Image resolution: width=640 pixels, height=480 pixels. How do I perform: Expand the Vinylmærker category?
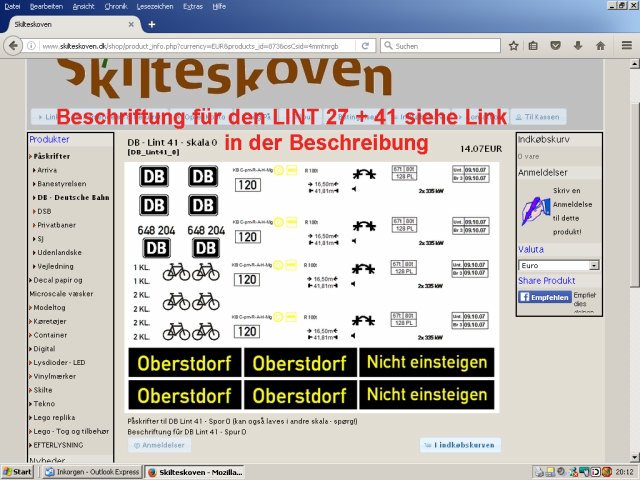point(54,376)
